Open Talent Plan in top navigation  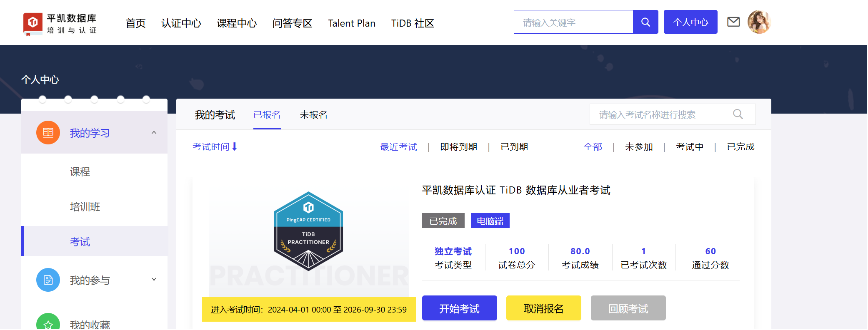352,23
